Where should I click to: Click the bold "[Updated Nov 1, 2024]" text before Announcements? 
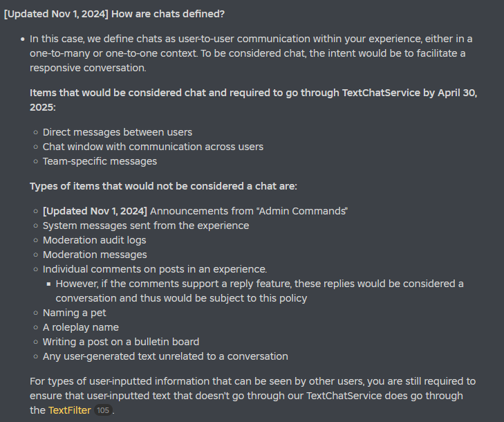pyautogui.click(x=95, y=211)
